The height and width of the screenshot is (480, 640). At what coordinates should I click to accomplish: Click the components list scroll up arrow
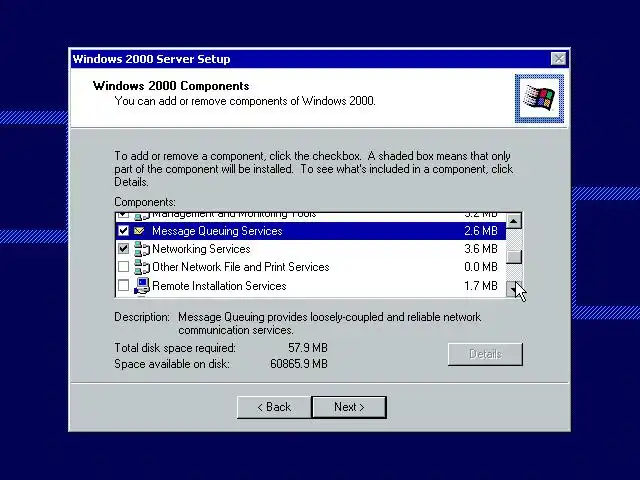[513, 221]
